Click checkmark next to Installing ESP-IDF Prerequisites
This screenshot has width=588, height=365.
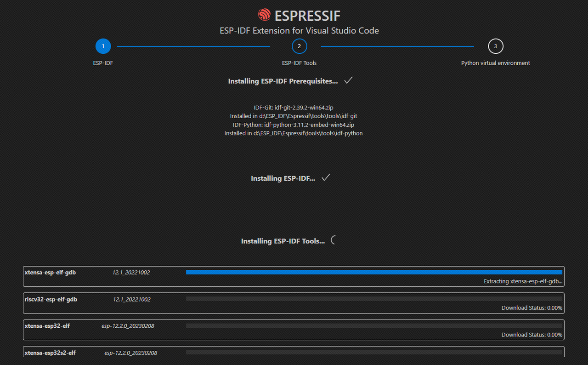pyautogui.click(x=348, y=80)
